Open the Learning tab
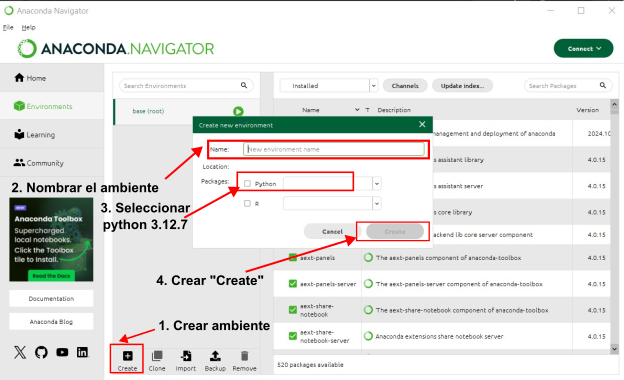Image resolution: width=624 pixels, height=380 pixels. click(x=52, y=134)
